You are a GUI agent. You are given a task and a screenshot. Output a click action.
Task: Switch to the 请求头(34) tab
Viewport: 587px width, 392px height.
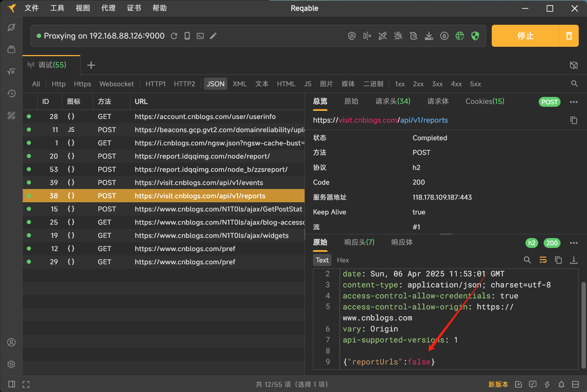392,101
